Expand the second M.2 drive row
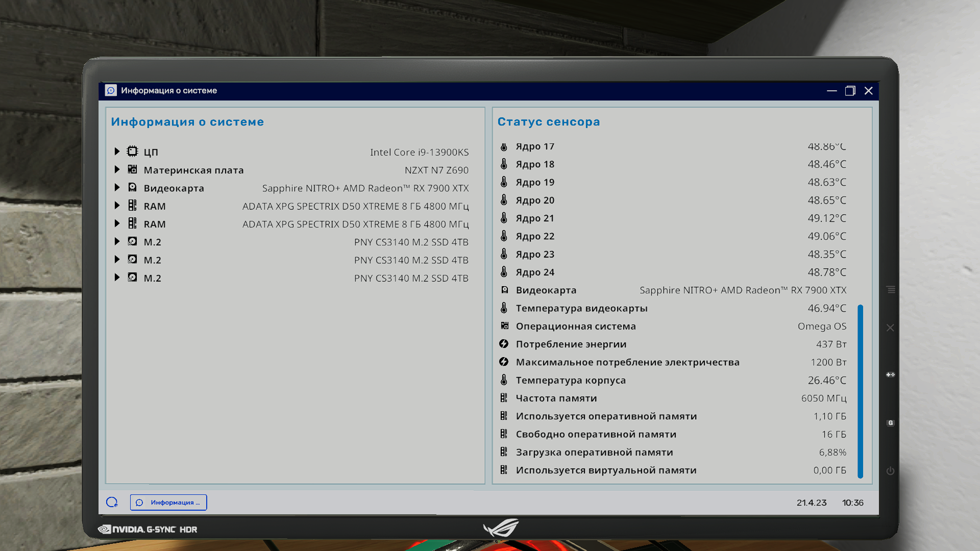Image resolution: width=980 pixels, height=551 pixels. pyautogui.click(x=117, y=259)
